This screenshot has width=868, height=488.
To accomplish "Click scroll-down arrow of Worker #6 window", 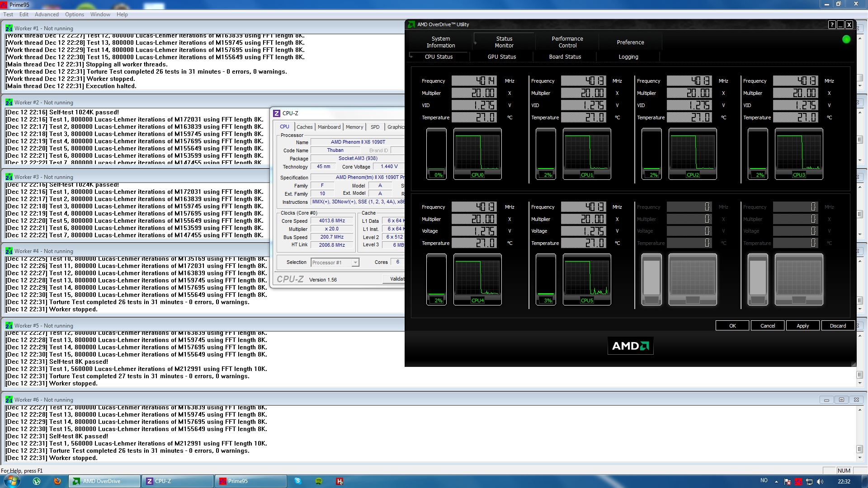I will 860,458.
